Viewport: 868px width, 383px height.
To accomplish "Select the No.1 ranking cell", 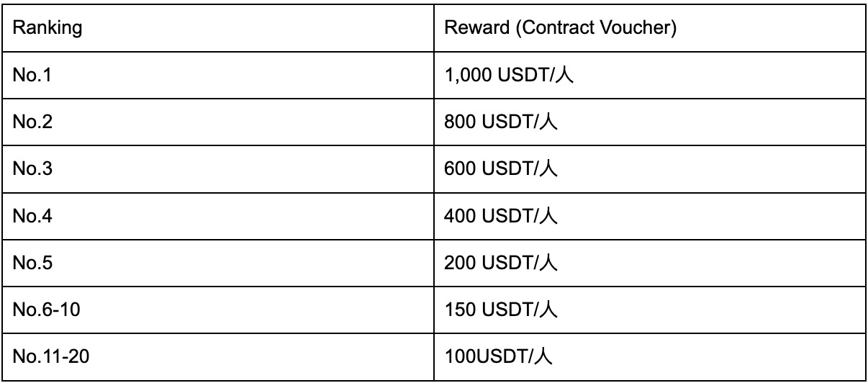I will click(217, 75).
